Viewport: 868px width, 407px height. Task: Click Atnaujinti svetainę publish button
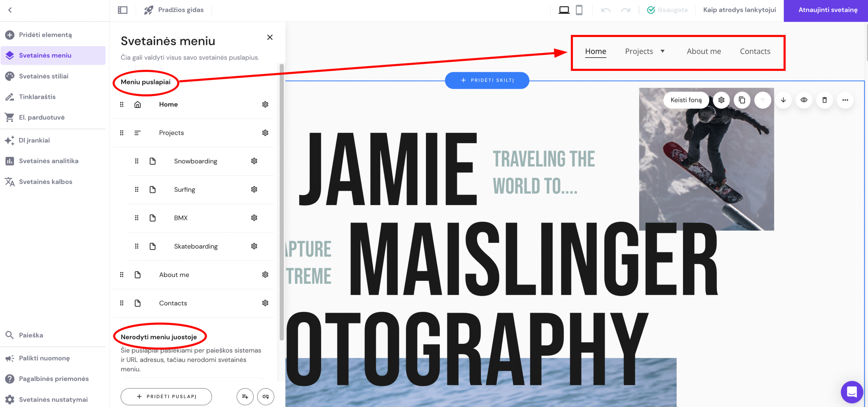pyautogui.click(x=828, y=10)
